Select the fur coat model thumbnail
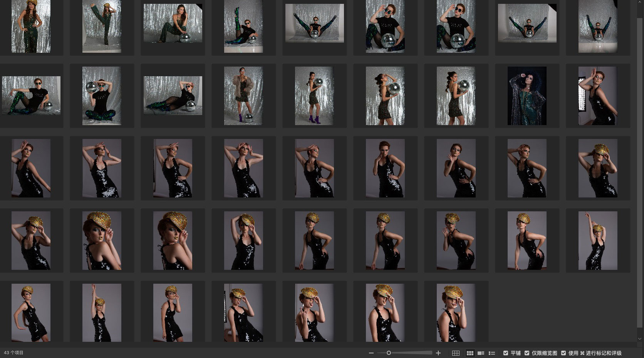 243,96
